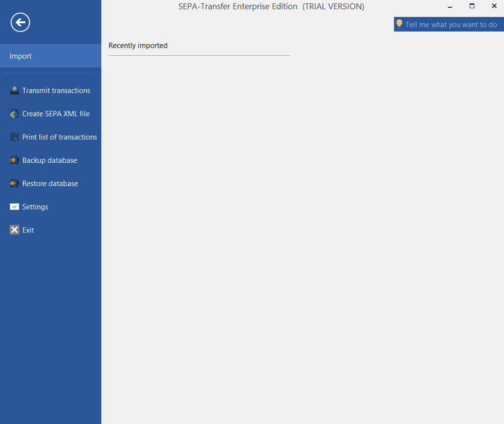Viewport: 504px width, 424px height.
Task: Click the Restore database arrow icon
Action: pos(14,184)
